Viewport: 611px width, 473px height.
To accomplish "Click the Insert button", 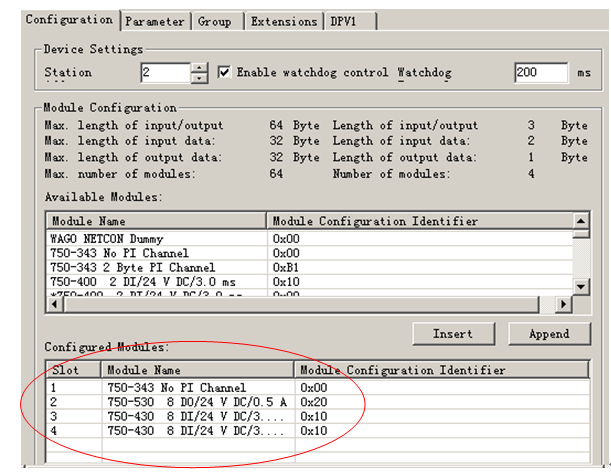I will [454, 334].
